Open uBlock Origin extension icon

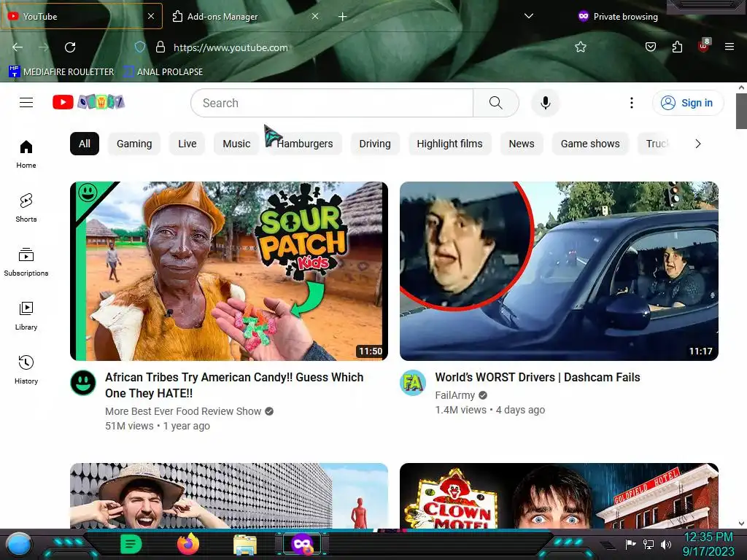coord(704,46)
